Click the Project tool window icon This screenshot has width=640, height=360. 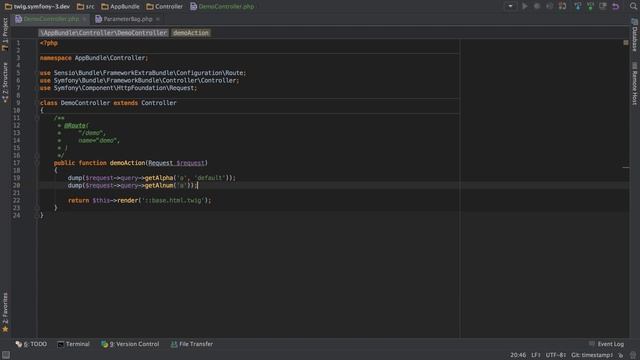[x=5, y=48]
